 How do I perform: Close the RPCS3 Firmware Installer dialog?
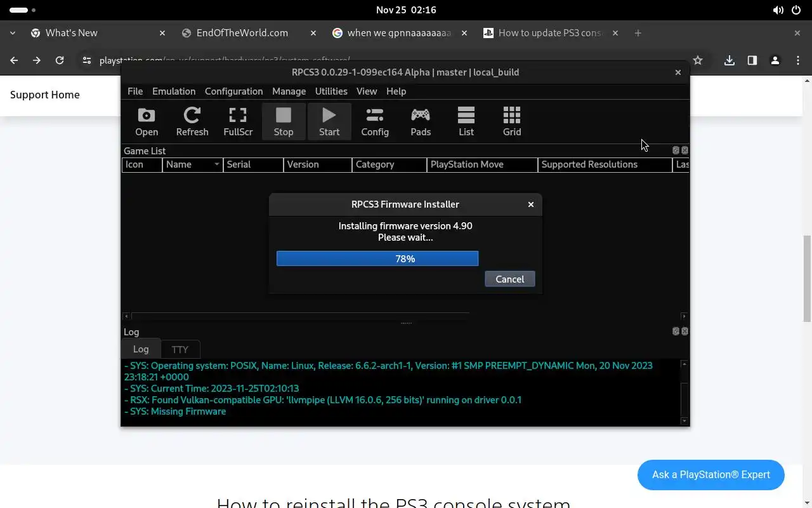click(x=531, y=204)
